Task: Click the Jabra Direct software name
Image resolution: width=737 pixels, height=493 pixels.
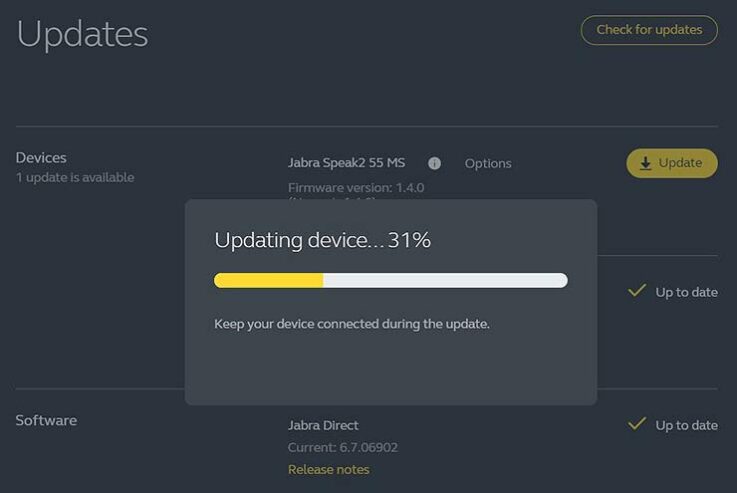Action: click(x=323, y=425)
